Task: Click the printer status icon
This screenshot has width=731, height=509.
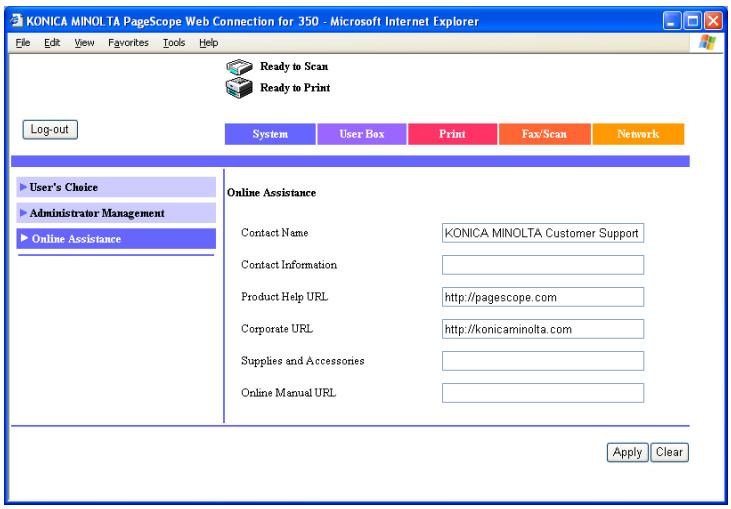Action: pos(239,88)
